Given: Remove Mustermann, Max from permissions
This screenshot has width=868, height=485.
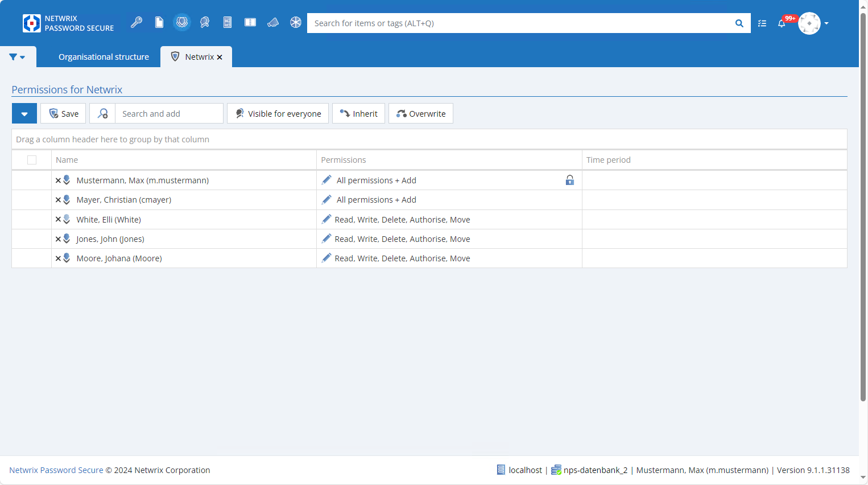Looking at the screenshot, I should pyautogui.click(x=58, y=180).
